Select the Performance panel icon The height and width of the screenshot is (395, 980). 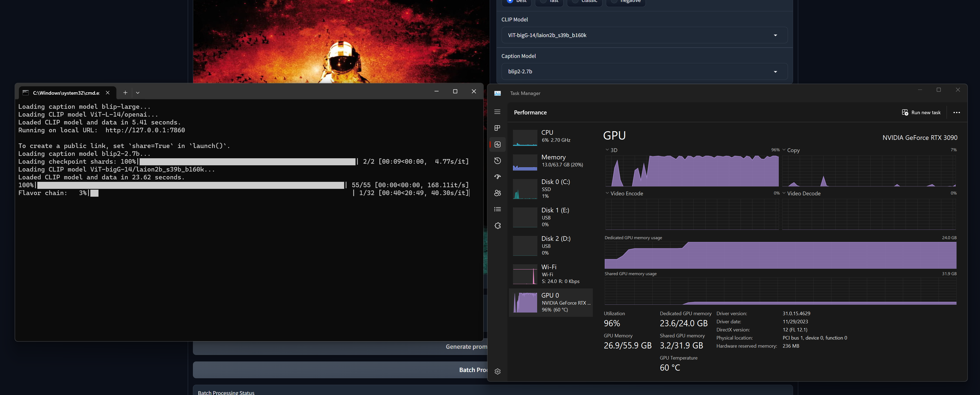(497, 144)
